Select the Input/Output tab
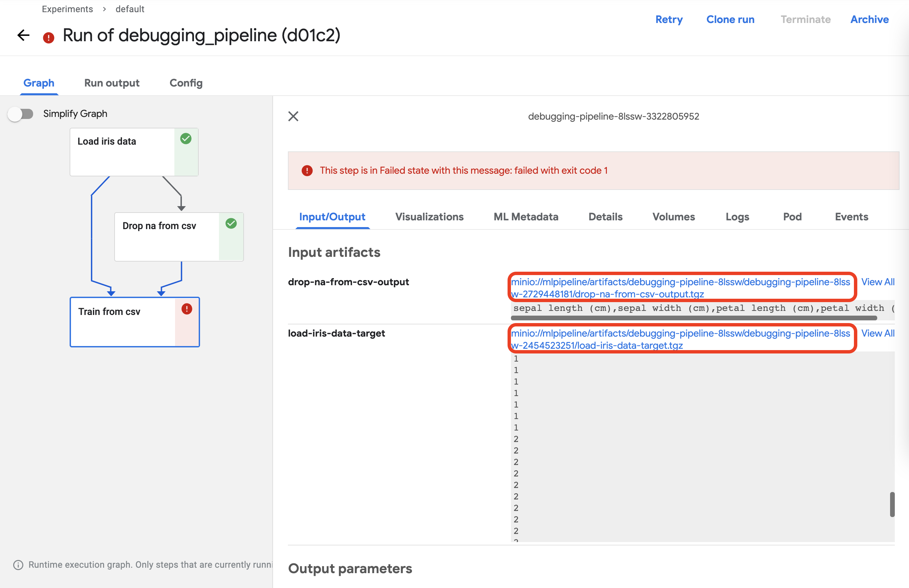This screenshot has width=909, height=588. 332,217
